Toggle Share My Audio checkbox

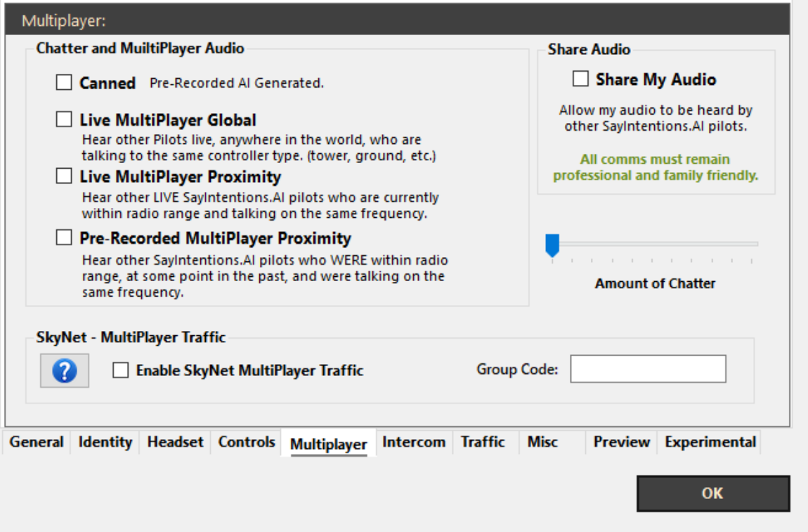(x=581, y=79)
